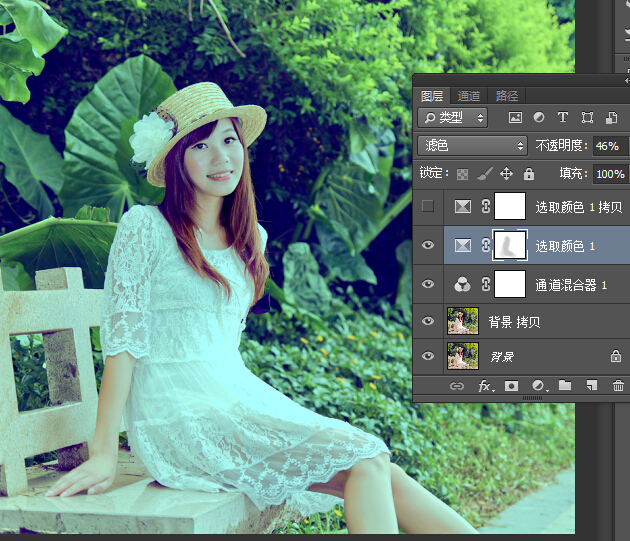Open the 滤色 blend mode dropdown
This screenshot has height=541, width=630.
[472, 146]
